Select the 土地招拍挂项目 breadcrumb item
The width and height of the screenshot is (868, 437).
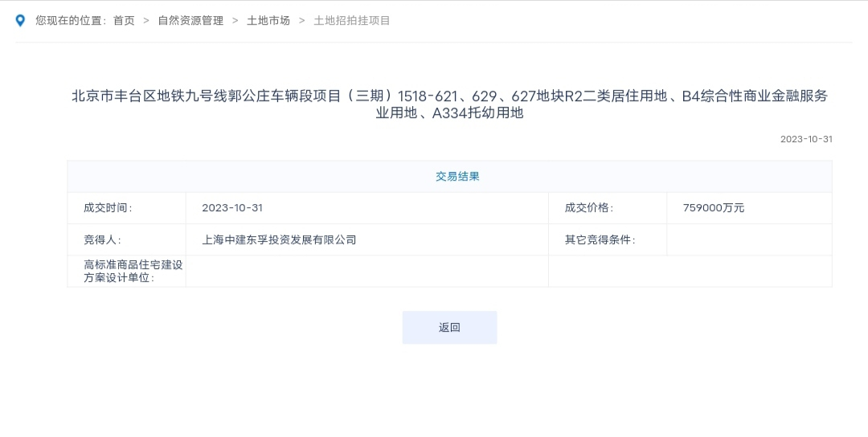point(352,21)
